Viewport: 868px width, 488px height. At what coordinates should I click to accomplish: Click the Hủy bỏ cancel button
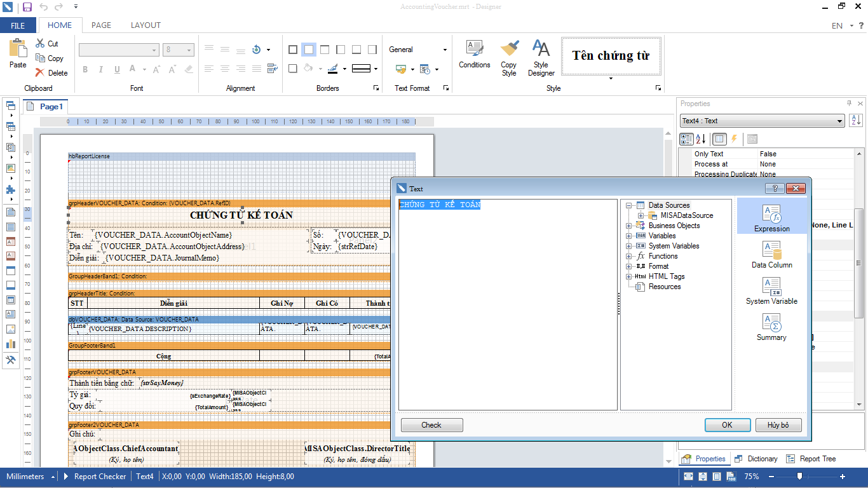click(x=778, y=425)
